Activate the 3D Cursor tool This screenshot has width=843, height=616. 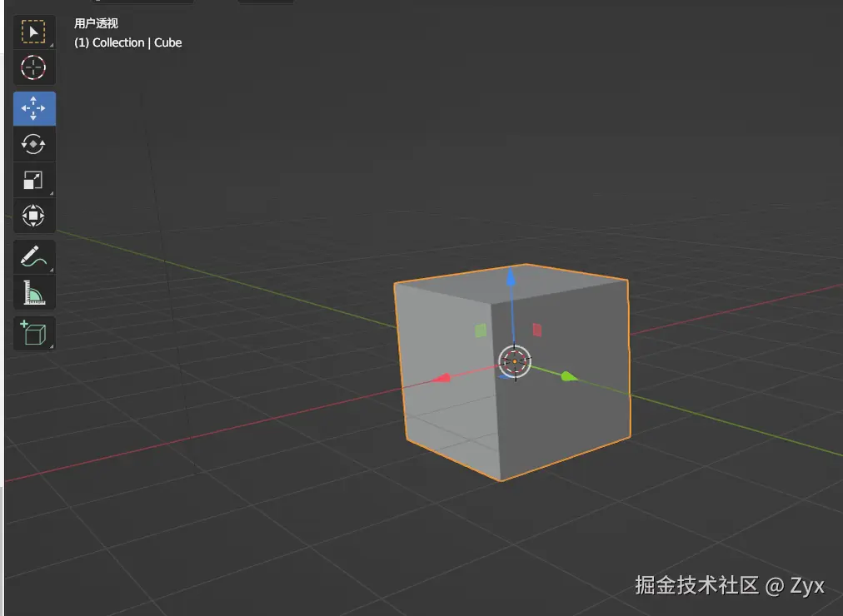(x=34, y=68)
